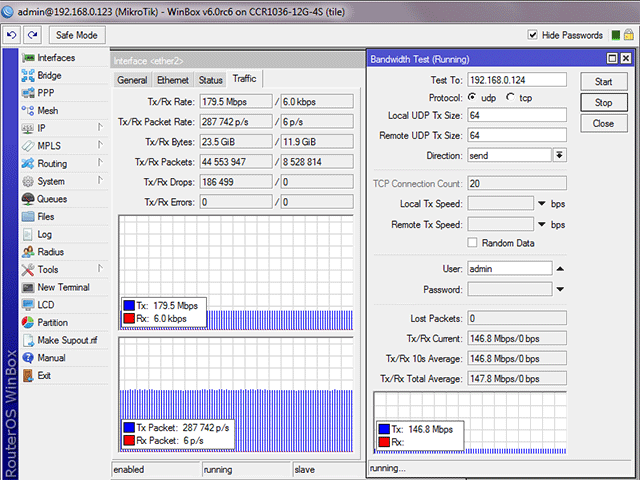Stop the running bandwidth test
Viewport: 640px width, 480px height.
(x=603, y=102)
